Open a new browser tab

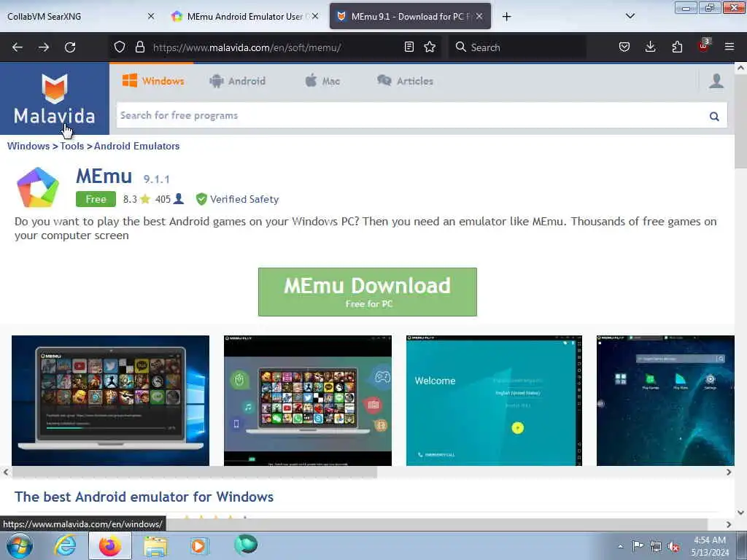(x=506, y=17)
